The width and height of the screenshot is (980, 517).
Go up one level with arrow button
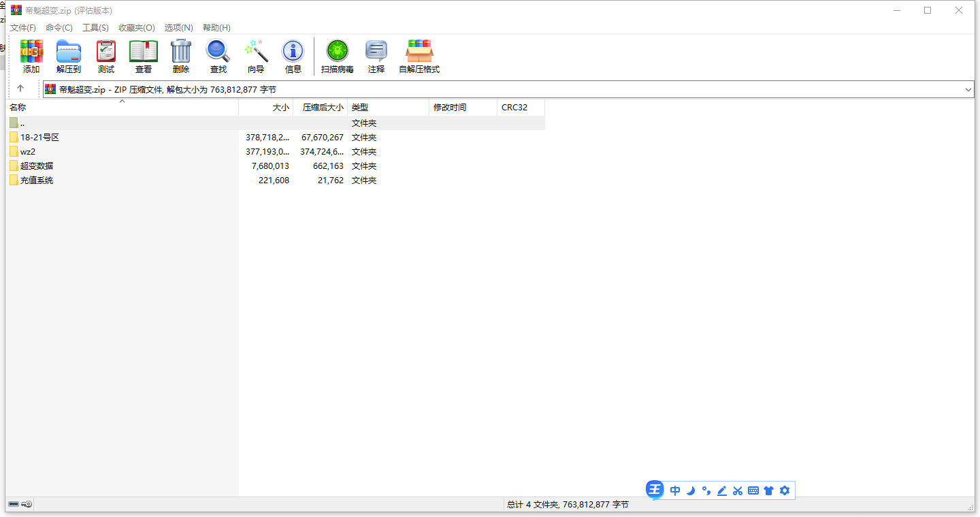tap(20, 89)
